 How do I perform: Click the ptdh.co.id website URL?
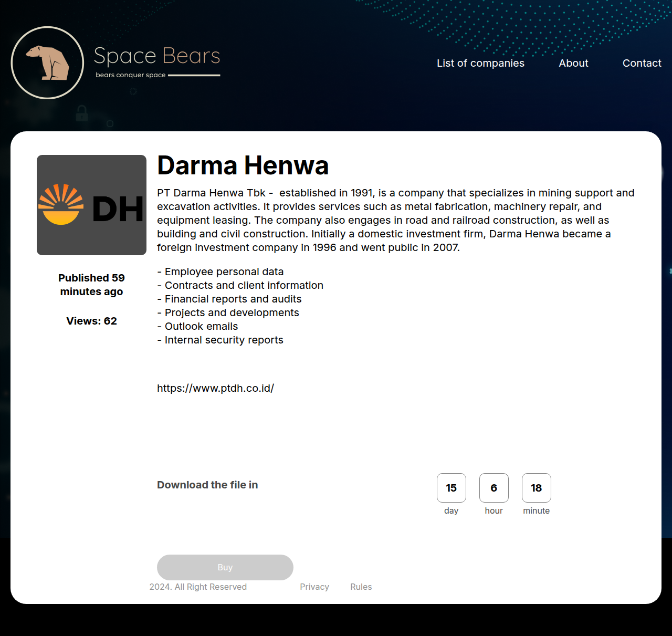(215, 388)
